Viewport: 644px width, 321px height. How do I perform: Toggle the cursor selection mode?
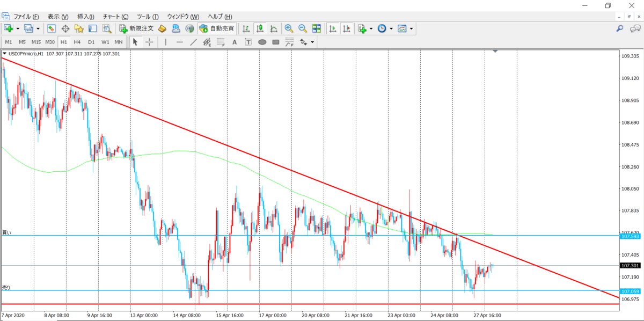coord(135,42)
